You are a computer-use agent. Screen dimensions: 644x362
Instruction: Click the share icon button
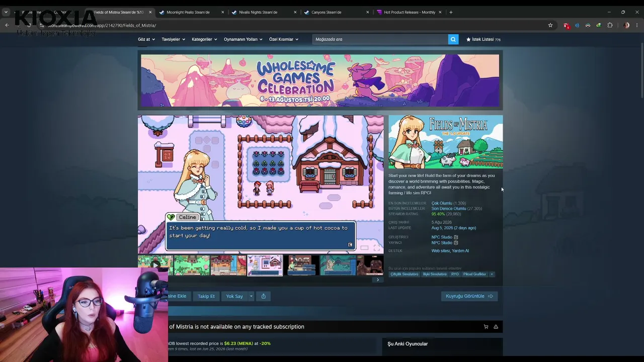coord(264,296)
